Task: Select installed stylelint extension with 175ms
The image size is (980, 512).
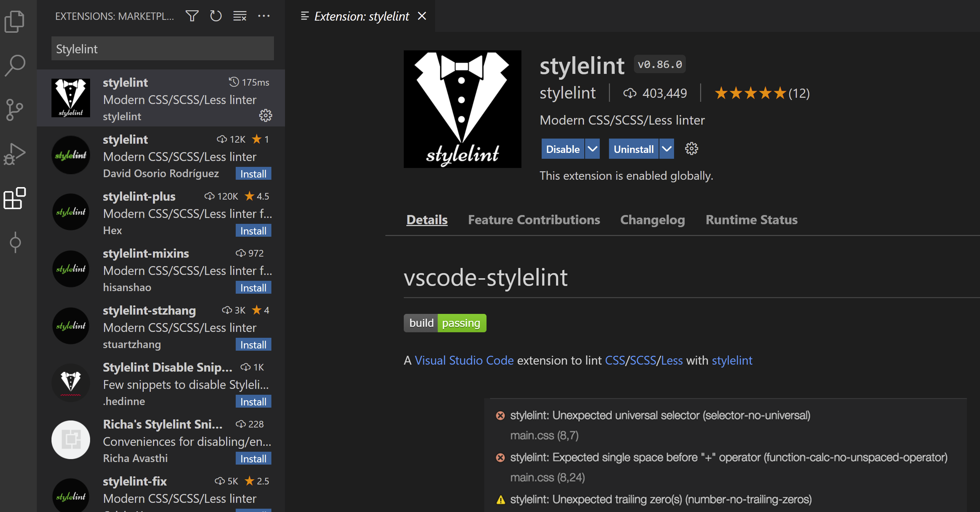Action: [161, 98]
